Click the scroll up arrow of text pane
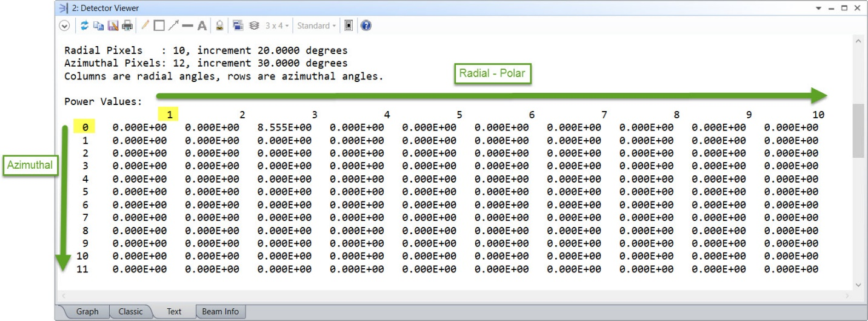 point(857,42)
